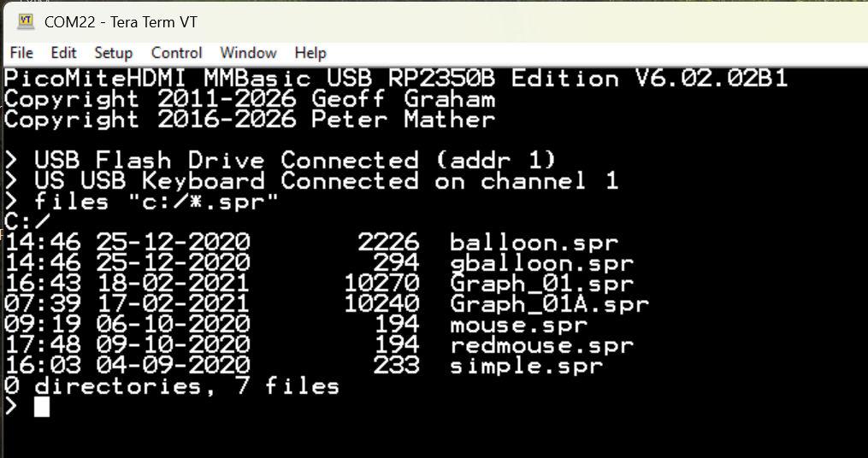The width and height of the screenshot is (868, 458).
Task: Select the Graph_01.spr entry
Action: [541, 284]
